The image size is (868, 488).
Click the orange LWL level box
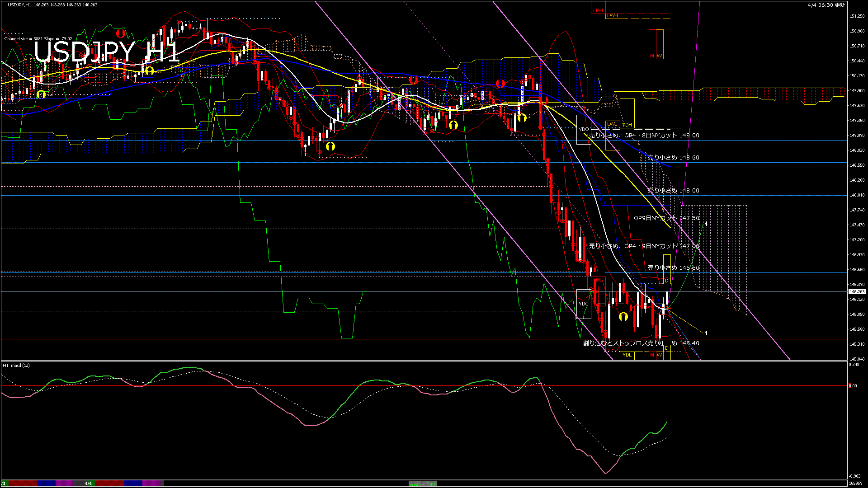click(x=612, y=124)
